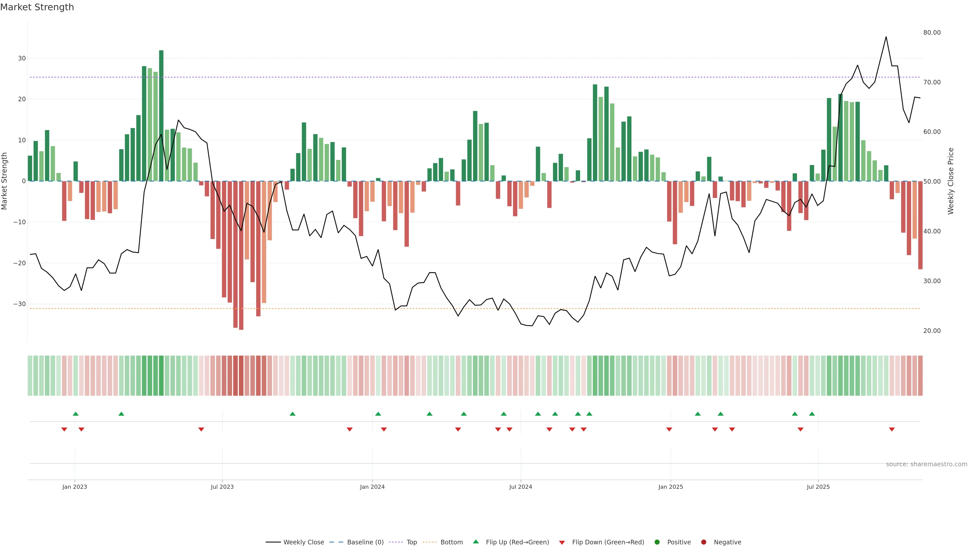This screenshot has width=980, height=551.
Task: Click the last green flip-up triangle before Jul 2025
Action: click(x=812, y=414)
